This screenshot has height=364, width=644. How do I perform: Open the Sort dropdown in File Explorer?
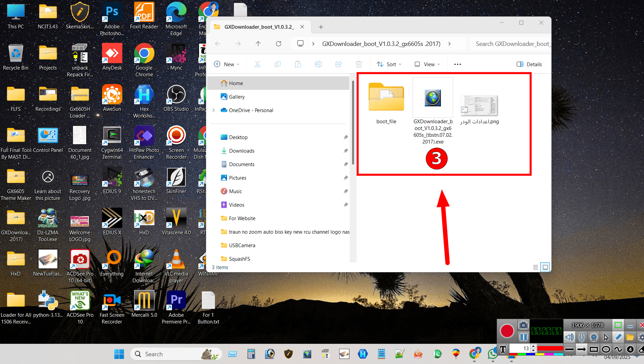tap(389, 64)
